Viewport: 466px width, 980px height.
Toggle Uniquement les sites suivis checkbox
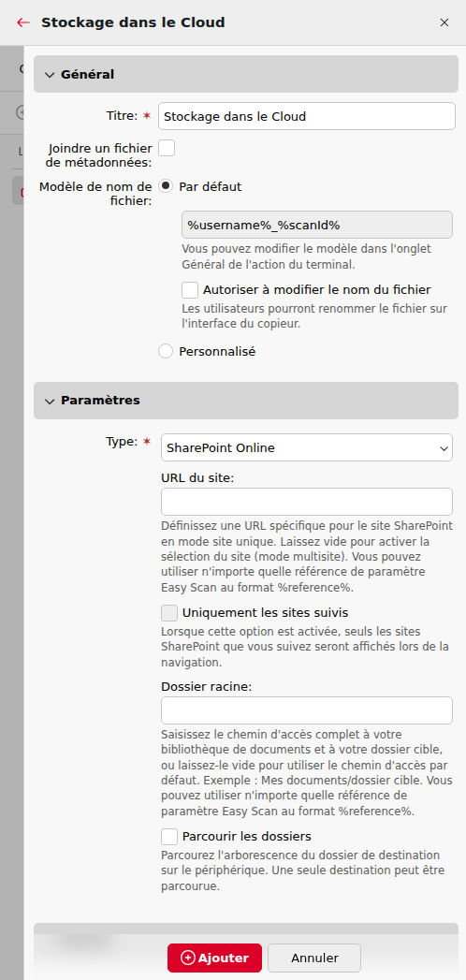[x=169, y=612]
